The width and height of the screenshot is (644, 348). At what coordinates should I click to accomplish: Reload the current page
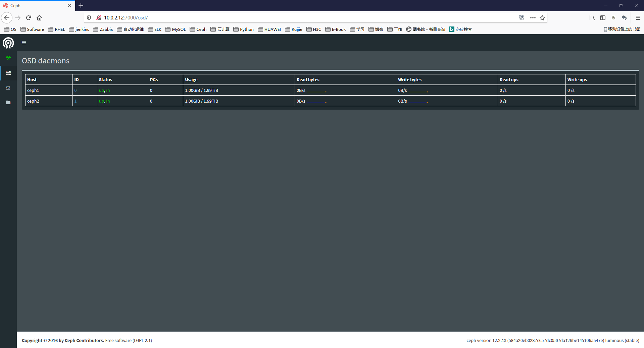pos(29,18)
